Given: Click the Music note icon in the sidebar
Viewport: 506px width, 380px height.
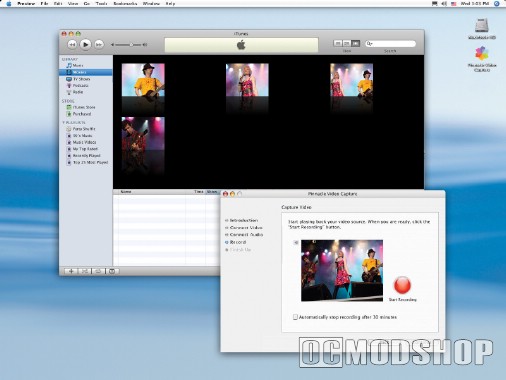Looking at the screenshot, I should (69, 65).
